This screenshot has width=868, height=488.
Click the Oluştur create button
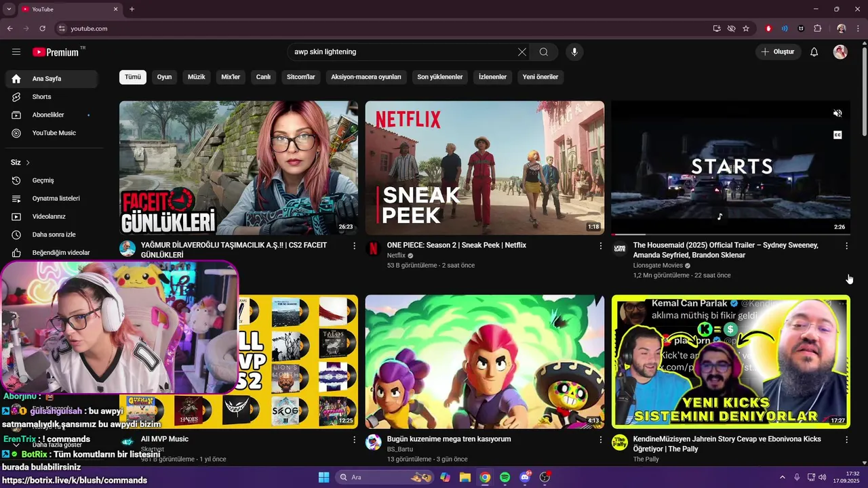click(778, 52)
